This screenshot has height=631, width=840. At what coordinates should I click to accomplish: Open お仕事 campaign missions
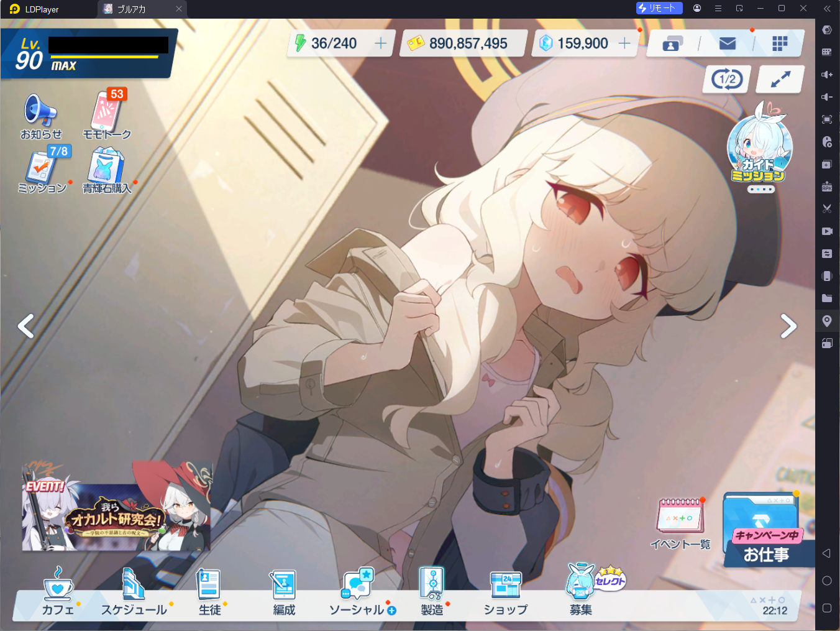pos(769,530)
